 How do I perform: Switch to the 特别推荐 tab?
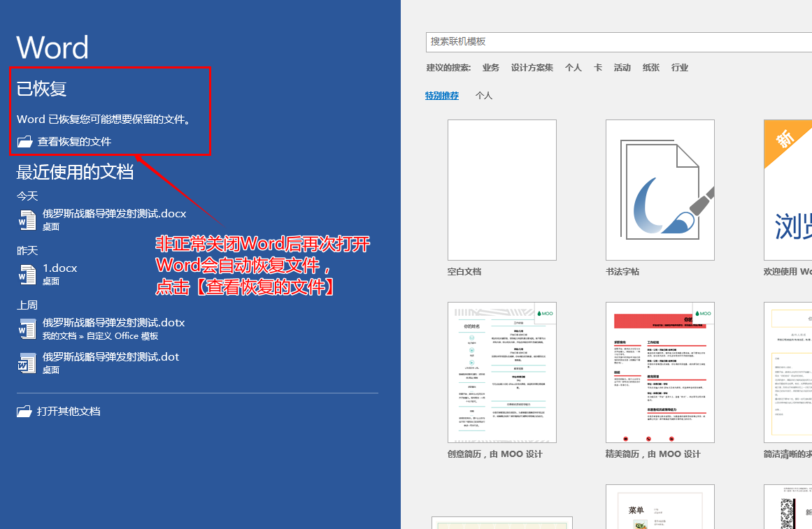pos(442,96)
